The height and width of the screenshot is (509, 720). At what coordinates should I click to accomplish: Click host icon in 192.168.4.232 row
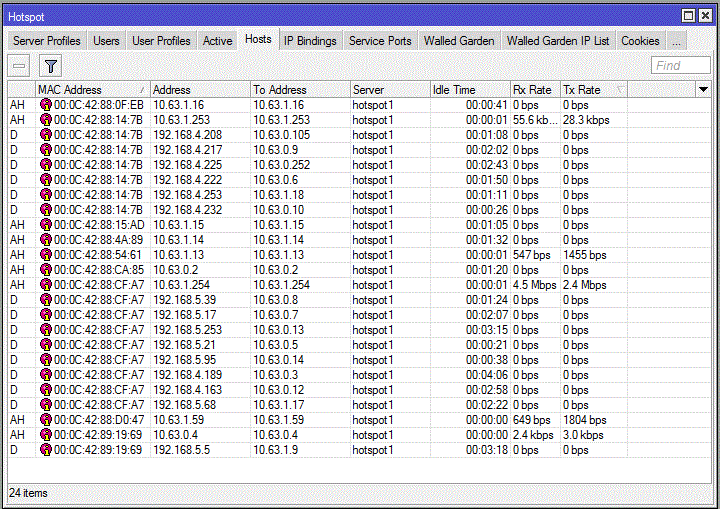45,210
